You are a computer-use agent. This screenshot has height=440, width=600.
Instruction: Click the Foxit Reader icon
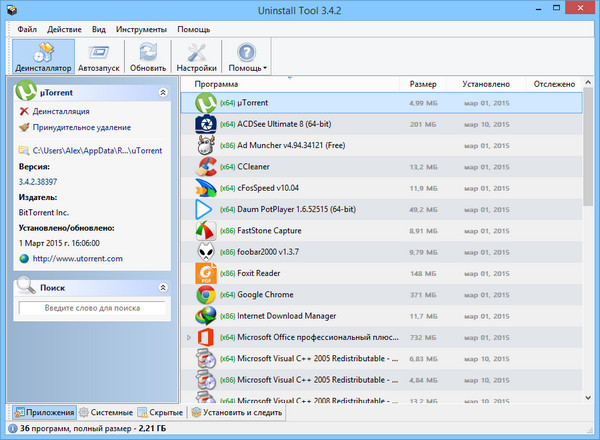point(206,273)
